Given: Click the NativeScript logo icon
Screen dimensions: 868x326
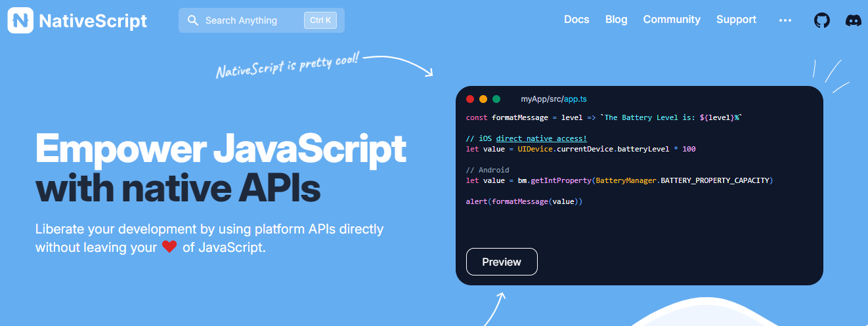Looking at the screenshot, I should (20, 20).
